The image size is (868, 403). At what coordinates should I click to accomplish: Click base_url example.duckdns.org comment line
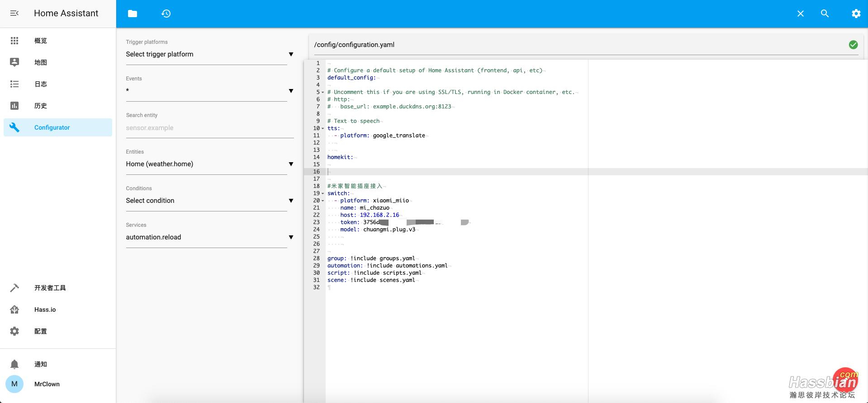[389, 107]
